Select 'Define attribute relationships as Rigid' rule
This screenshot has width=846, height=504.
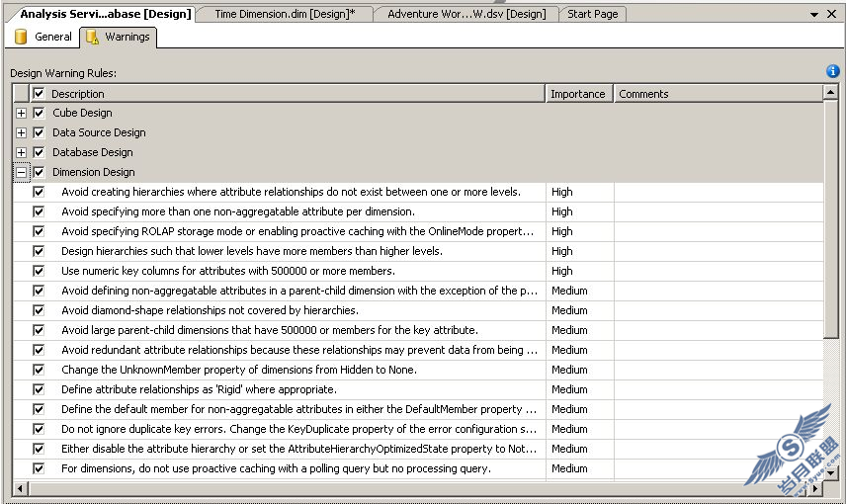(199, 389)
